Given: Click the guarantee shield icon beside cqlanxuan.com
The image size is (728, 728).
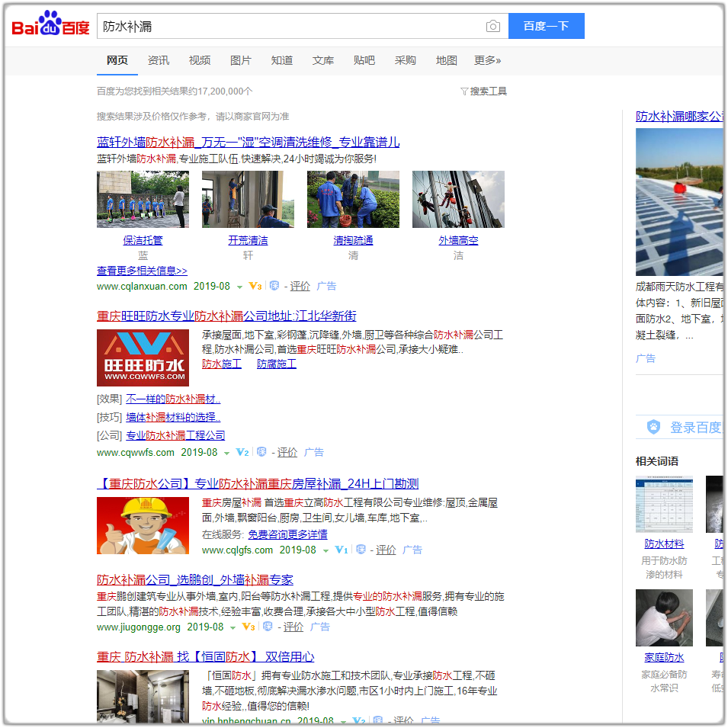Looking at the screenshot, I should tap(274, 287).
